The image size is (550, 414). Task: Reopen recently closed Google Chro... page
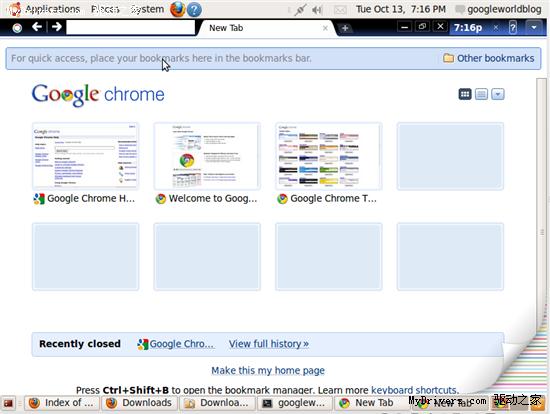pyautogui.click(x=176, y=344)
